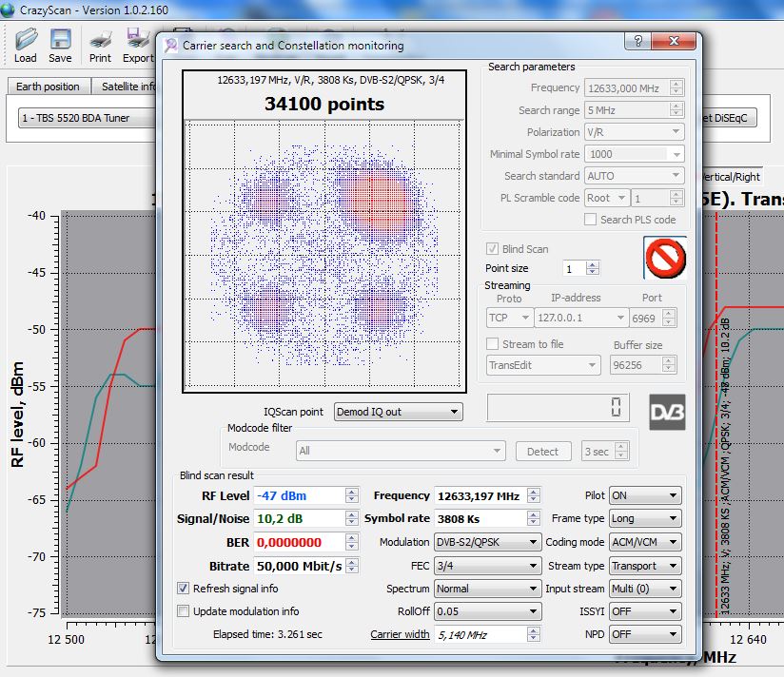Click the dialog help question mark button
Viewport: 784px width, 677px height.
click(x=637, y=41)
